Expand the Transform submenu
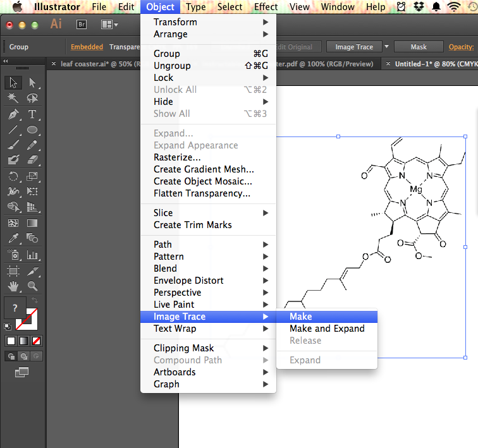478x448 pixels. [x=208, y=22]
